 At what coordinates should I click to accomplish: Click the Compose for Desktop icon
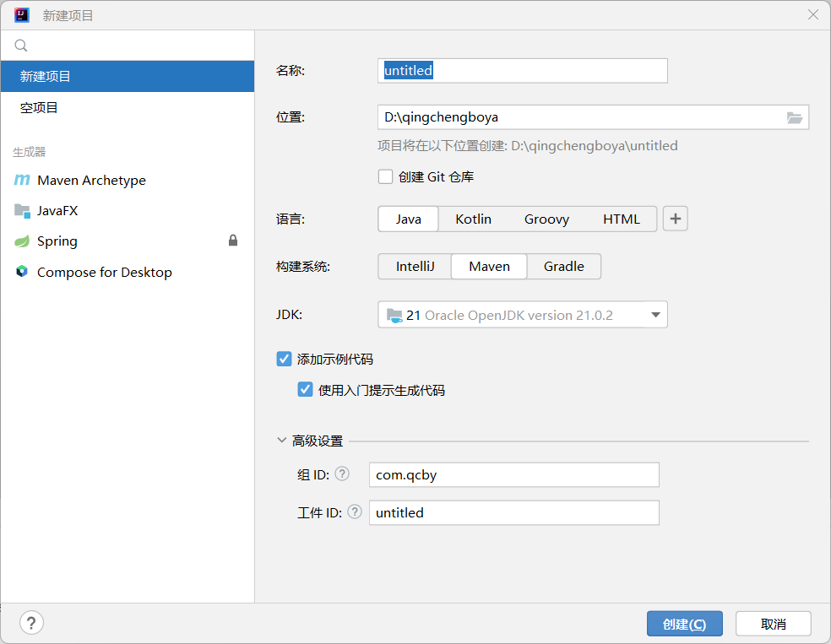pos(22,272)
